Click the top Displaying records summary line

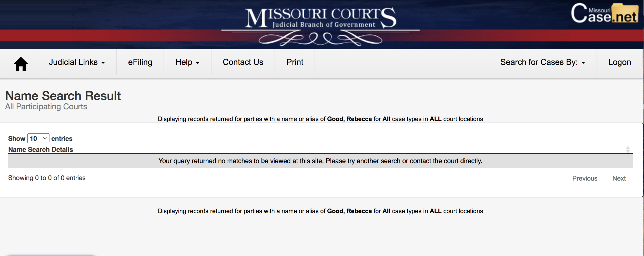pyautogui.click(x=320, y=119)
